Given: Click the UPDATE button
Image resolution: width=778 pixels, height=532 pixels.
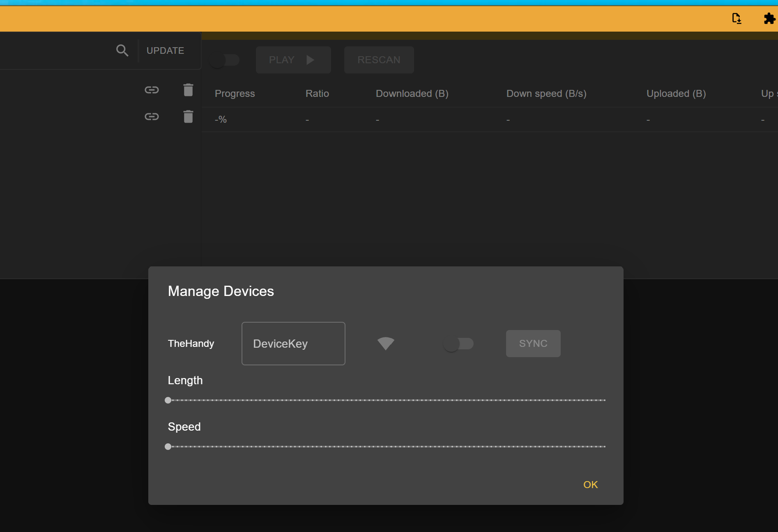Looking at the screenshot, I should [x=165, y=50].
